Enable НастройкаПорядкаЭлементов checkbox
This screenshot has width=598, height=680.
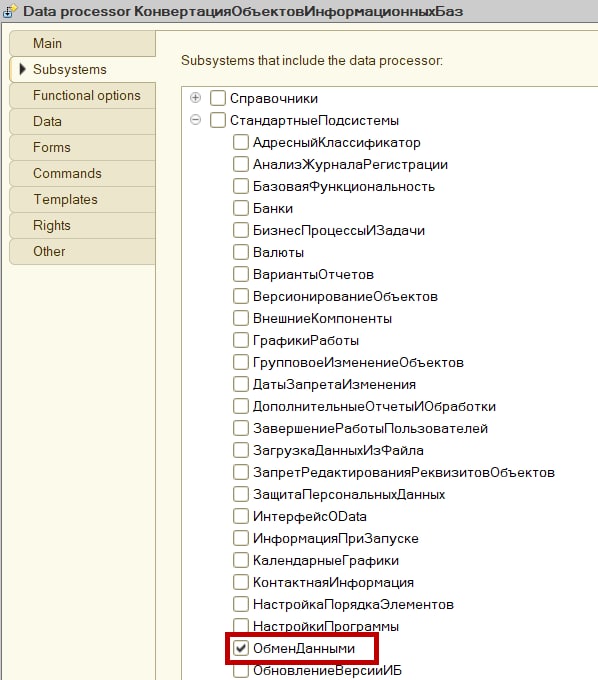click(241, 604)
